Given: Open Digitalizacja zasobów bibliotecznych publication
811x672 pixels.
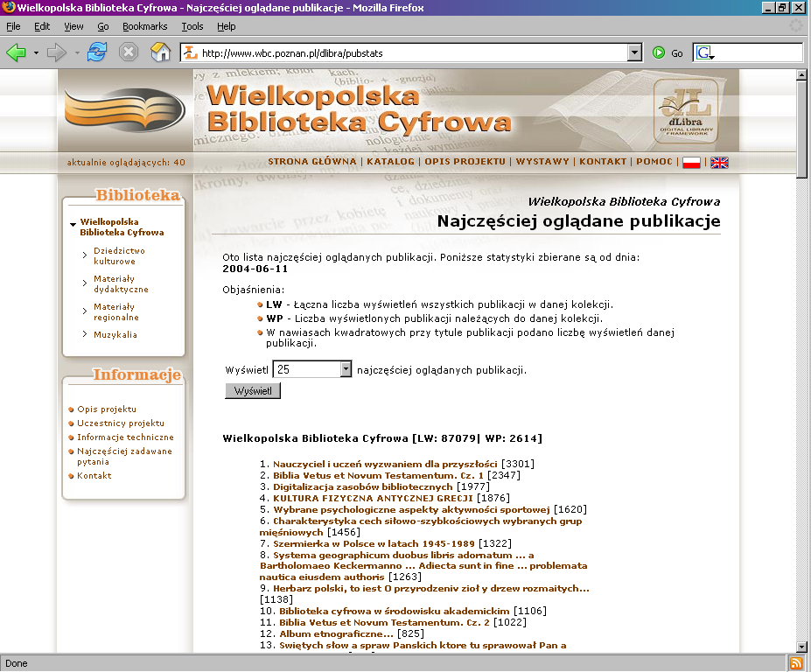Looking at the screenshot, I should pos(362,486).
